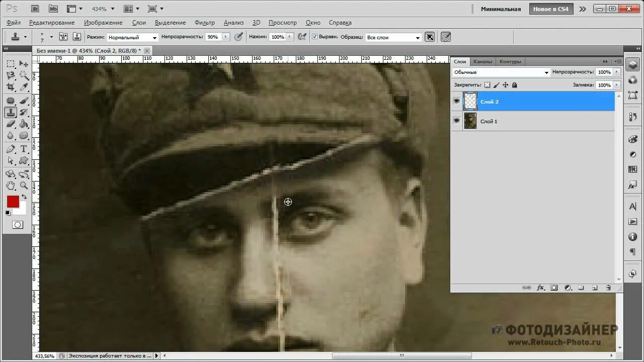Open the Изображение menu

click(103, 23)
